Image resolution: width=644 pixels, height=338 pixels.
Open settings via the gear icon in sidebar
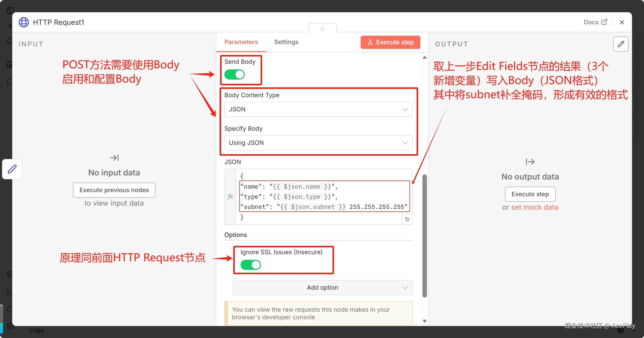(10, 326)
